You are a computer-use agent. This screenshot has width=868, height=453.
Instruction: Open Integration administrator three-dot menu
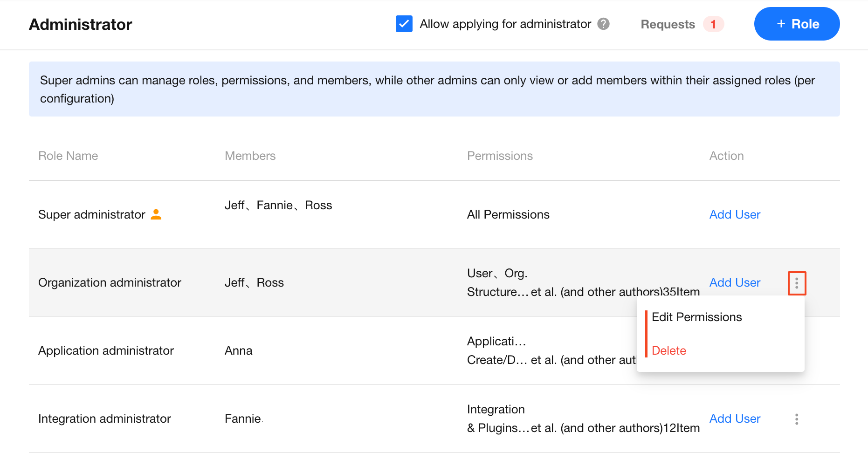coord(797,419)
